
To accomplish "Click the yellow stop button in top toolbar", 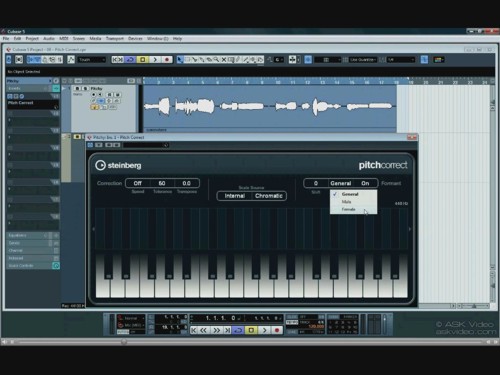I will point(143,60).
